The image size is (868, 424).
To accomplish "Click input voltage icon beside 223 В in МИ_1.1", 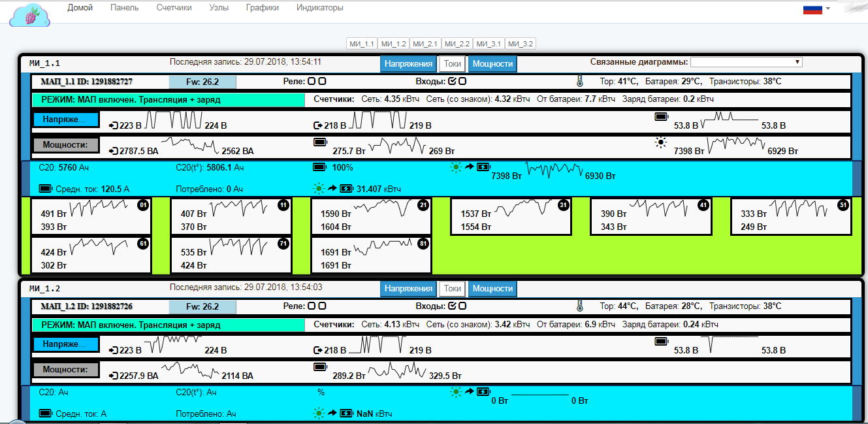I will [114, 125].
